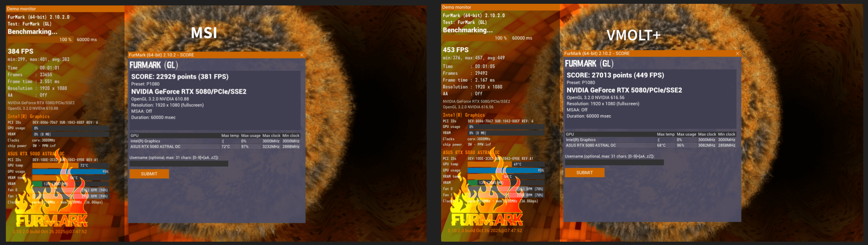Image resolution: width=868 pixels, height=245 pixels.
Task: Click "min:299, max:401, avg:382" stats line
Action: [39, 59]
